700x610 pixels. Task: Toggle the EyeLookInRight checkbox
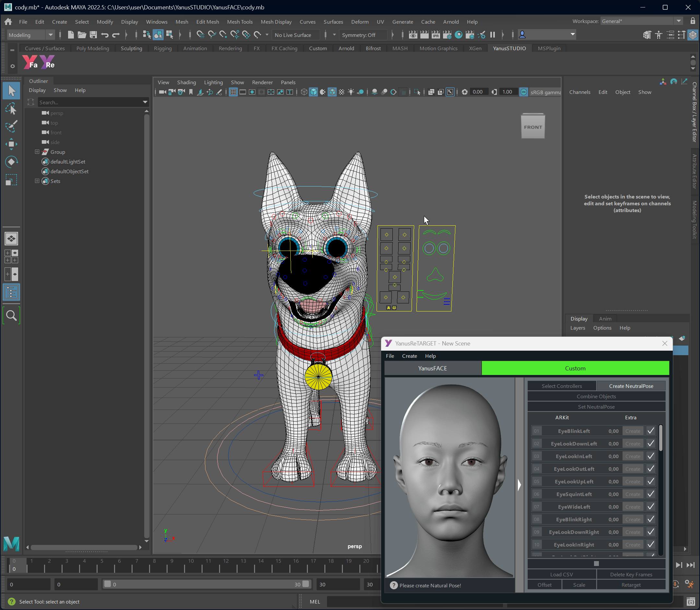(651, 545)
